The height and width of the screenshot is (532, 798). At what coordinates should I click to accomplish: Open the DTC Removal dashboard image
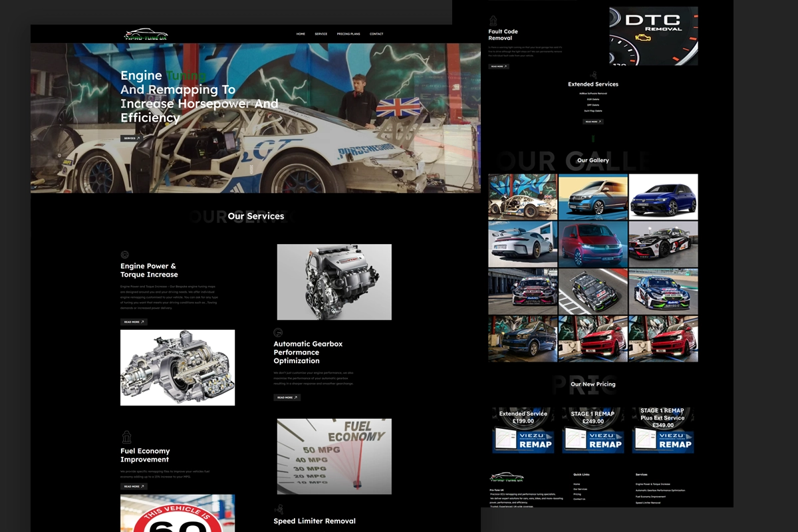pos(653,36)
